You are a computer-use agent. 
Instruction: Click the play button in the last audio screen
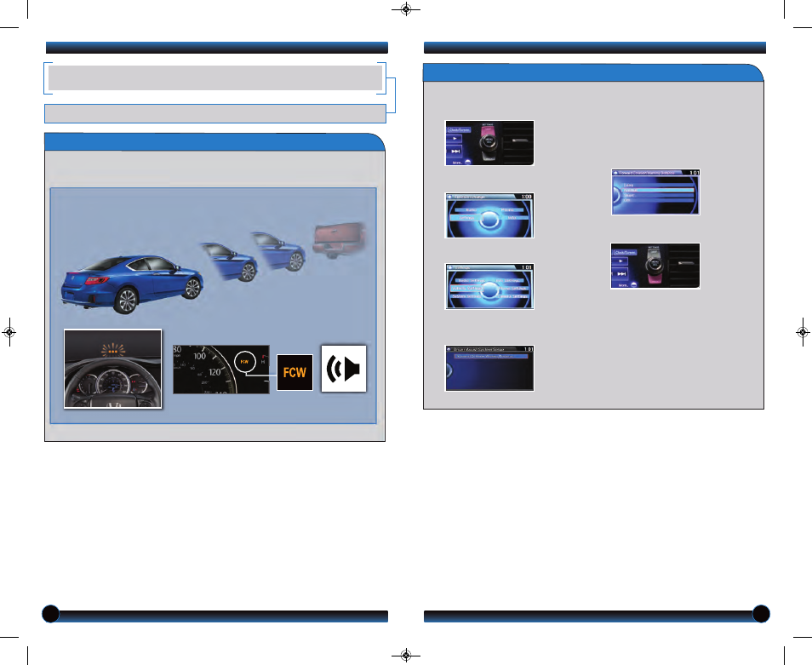[620, 261]
